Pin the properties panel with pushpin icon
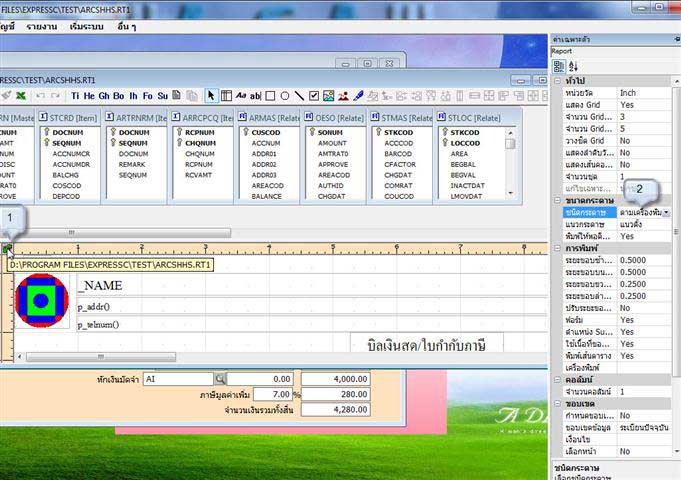The height and width of the screenshot is (480, 681). tap(677, 39)
